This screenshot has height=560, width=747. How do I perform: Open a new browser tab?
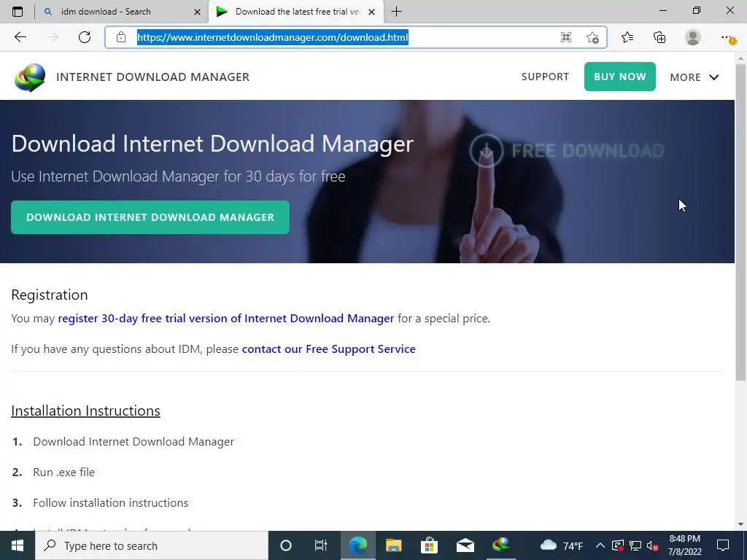(396, 12)
